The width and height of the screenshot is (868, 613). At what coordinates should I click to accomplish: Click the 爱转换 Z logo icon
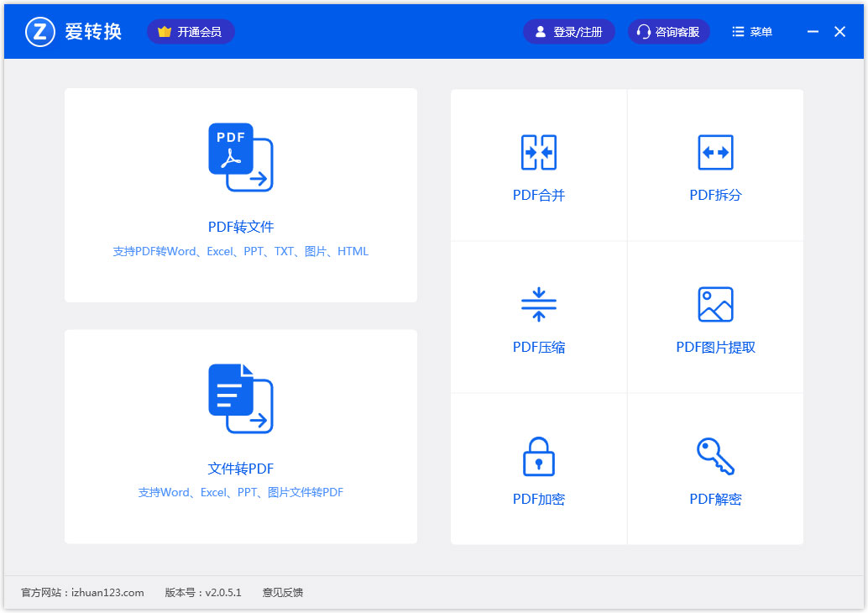(x=39, y=32)
